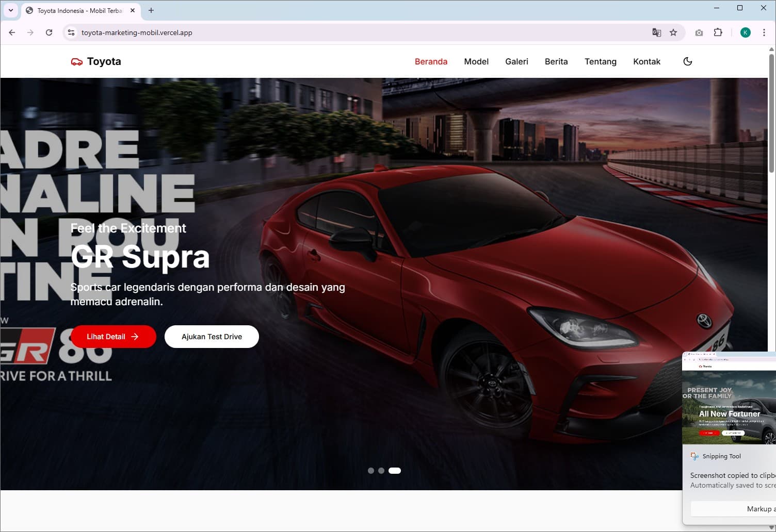Select the Toyota Indonesia browser tab
This screenshot has width=776, height=532.
point(80,11)
